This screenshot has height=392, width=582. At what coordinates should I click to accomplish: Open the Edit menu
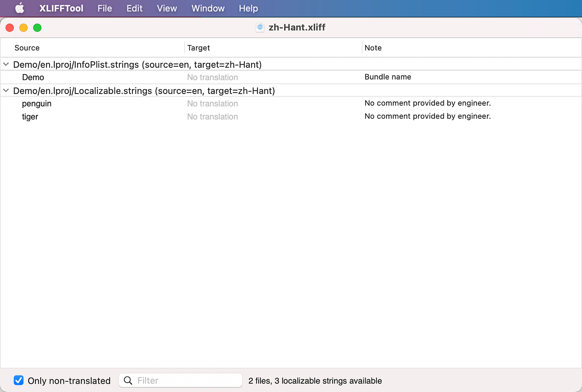(134, 8)
